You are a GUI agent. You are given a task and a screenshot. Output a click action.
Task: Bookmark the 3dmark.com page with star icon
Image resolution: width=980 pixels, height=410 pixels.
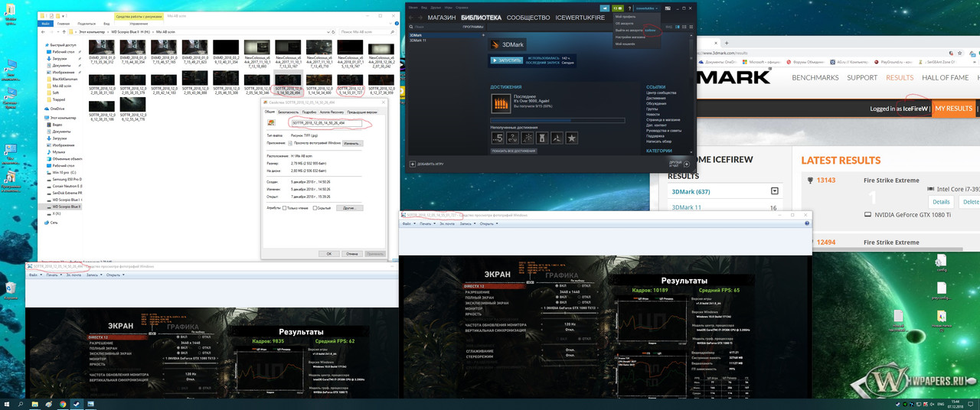click(959, 54)
